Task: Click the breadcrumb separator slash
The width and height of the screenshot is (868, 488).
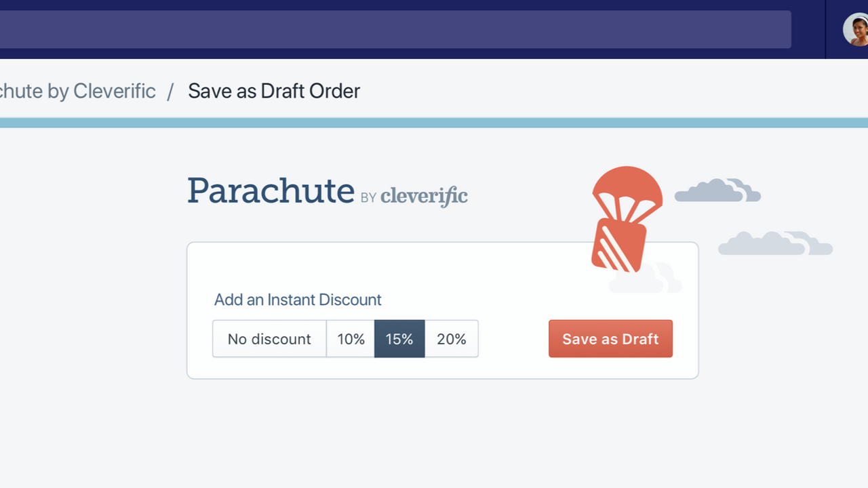Action: pos(170,91)
